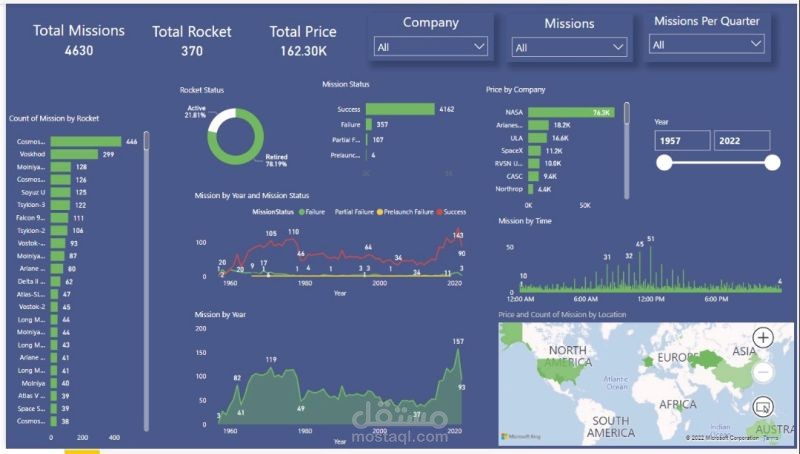Screen dimensions: 800x454
Task: Select the SpaceX price bar
Action: (x=534, y=150)
